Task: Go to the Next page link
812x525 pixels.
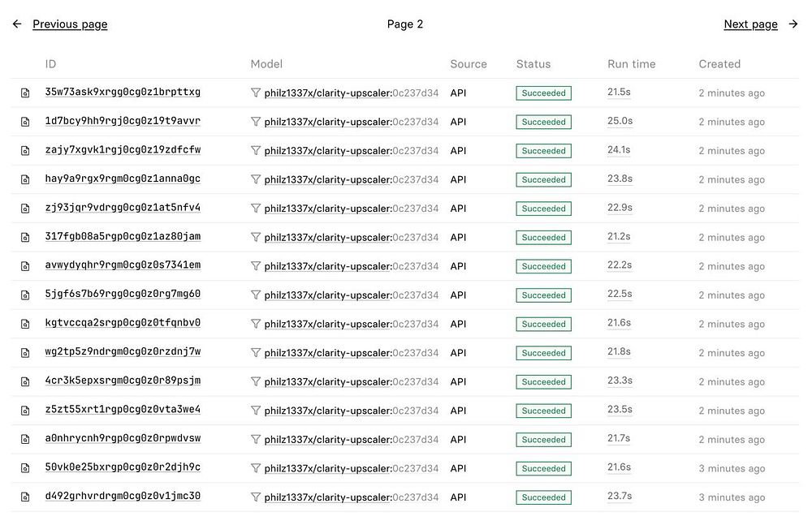Action: tap(750, 24)
